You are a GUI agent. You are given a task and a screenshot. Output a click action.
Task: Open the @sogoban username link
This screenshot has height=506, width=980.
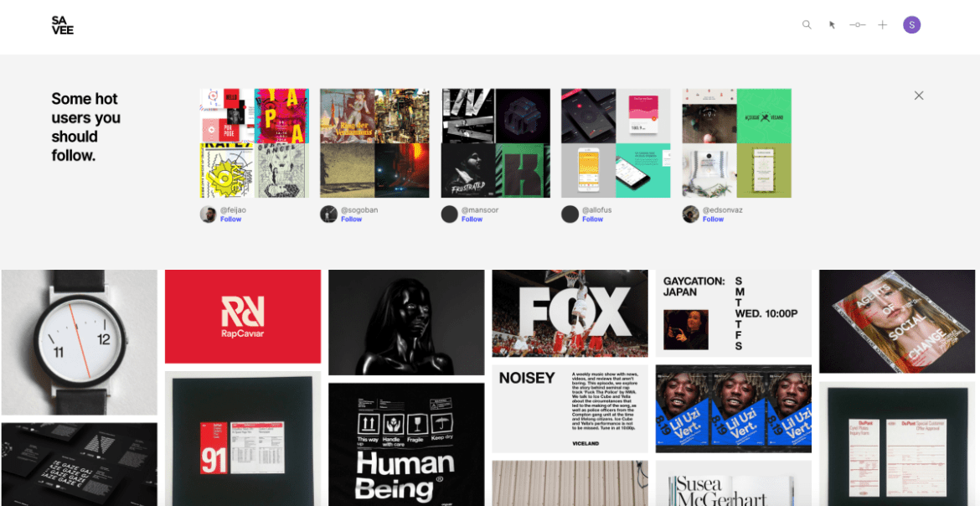click(359, 210)
